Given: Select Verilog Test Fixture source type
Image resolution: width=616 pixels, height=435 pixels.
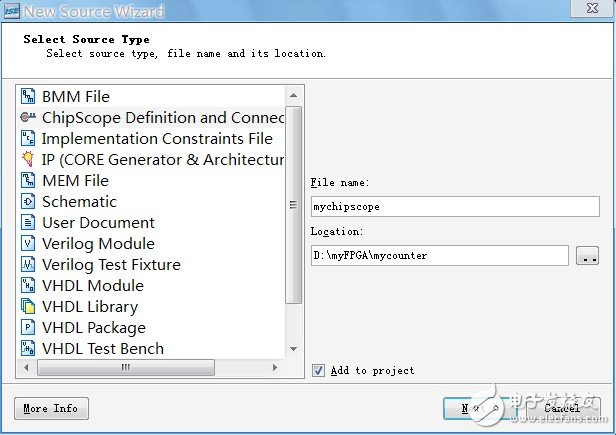Looking at the screenshot, I should coord(111,265).
